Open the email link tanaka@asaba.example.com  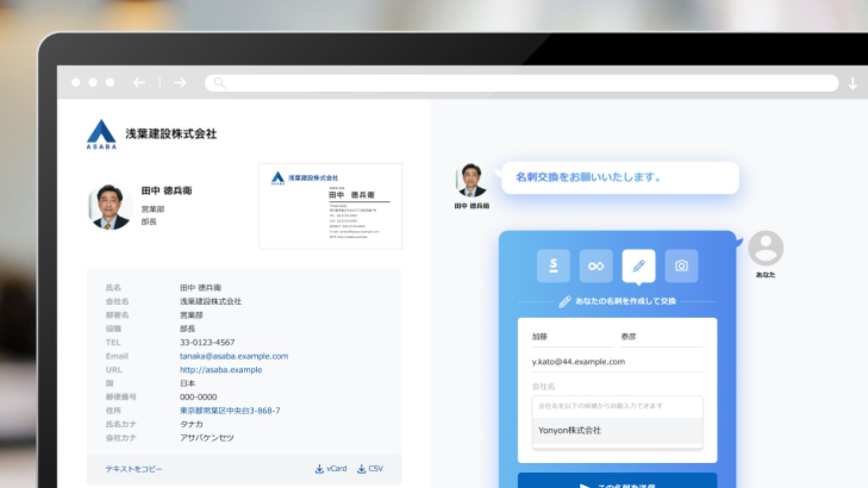[x=234, y=356]
